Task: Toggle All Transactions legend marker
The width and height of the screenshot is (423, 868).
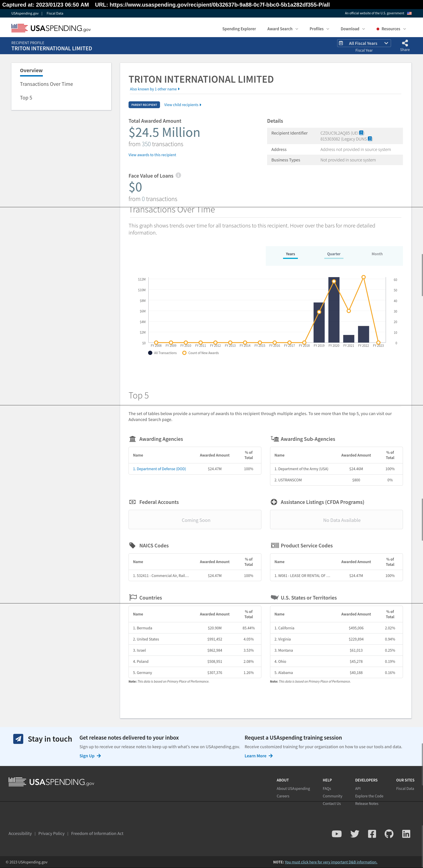Action: (150, 353)
